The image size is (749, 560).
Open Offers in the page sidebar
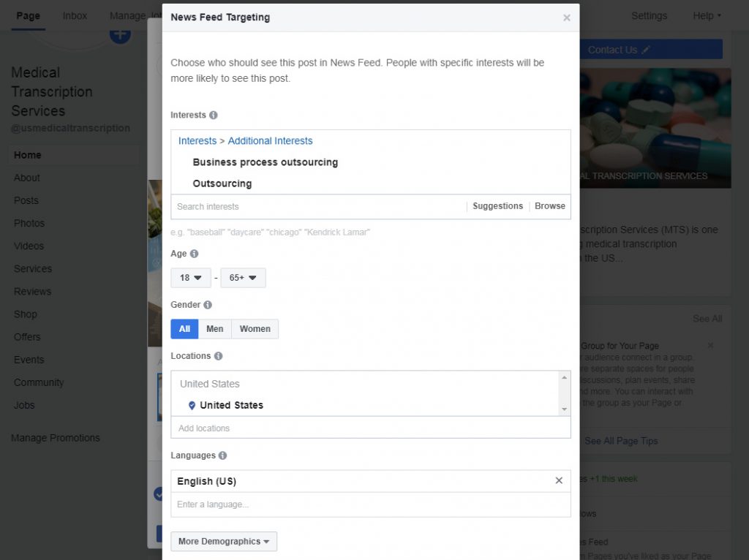[27, 337]
